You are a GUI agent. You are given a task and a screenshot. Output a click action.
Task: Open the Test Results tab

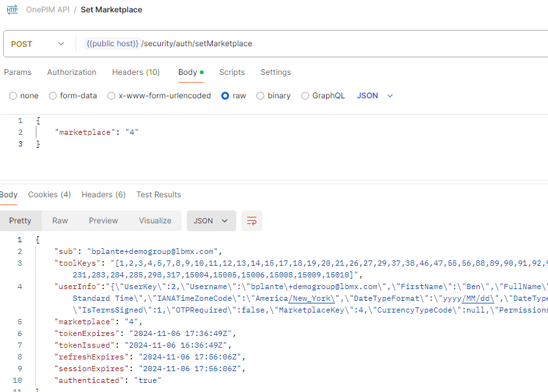[159, 195]
